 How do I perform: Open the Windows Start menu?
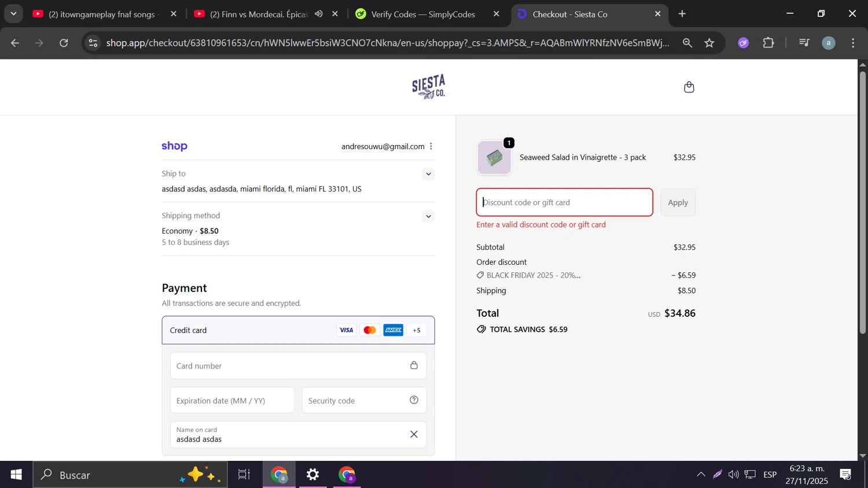click(16, 475)
